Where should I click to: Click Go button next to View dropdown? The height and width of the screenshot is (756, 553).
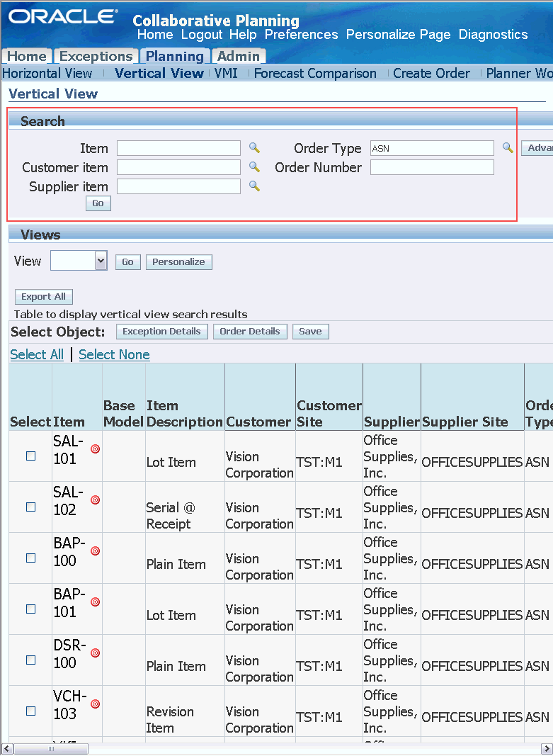pos(127,262)
